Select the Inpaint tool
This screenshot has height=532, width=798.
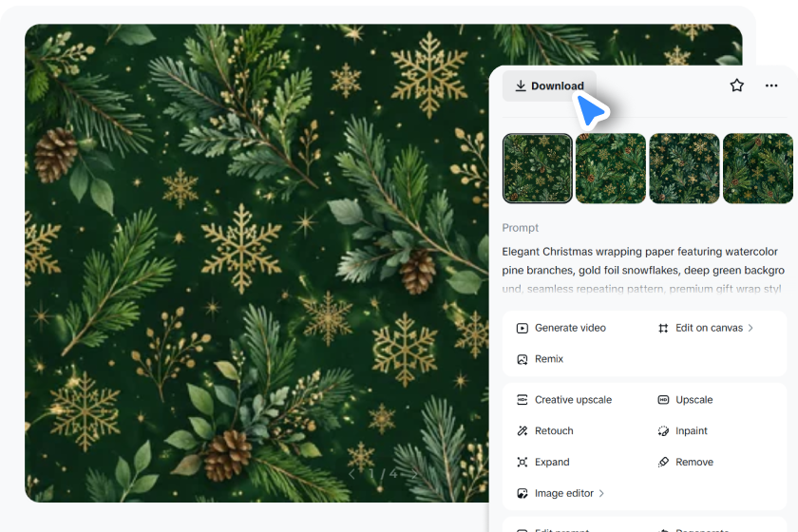click(682, 430)
